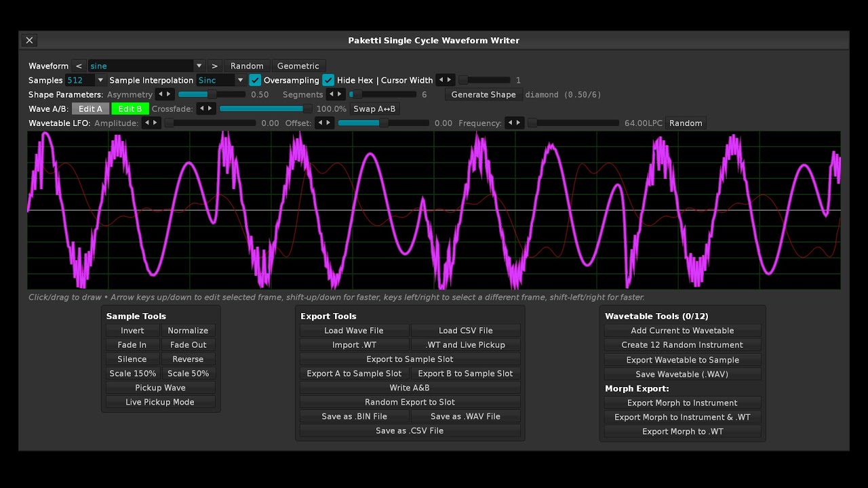The width and height of the screenshot is (868, 488).
Task: Click the Geometric button
Action: pyautogui.click(x=298, y=66)
